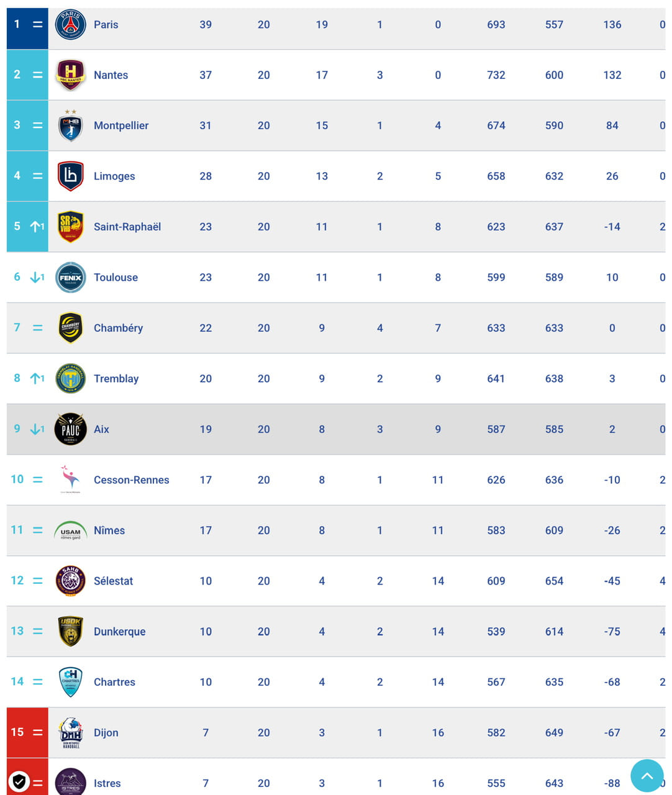
Task: Click the Chambéry club logo
Action: coord(70,328)
